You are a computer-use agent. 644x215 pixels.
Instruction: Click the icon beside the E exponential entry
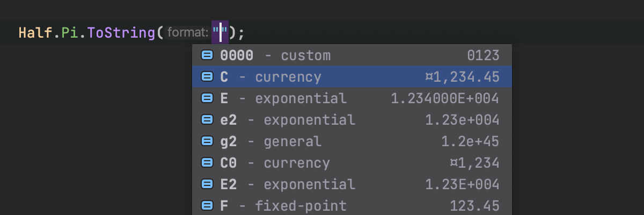[207, 98]
